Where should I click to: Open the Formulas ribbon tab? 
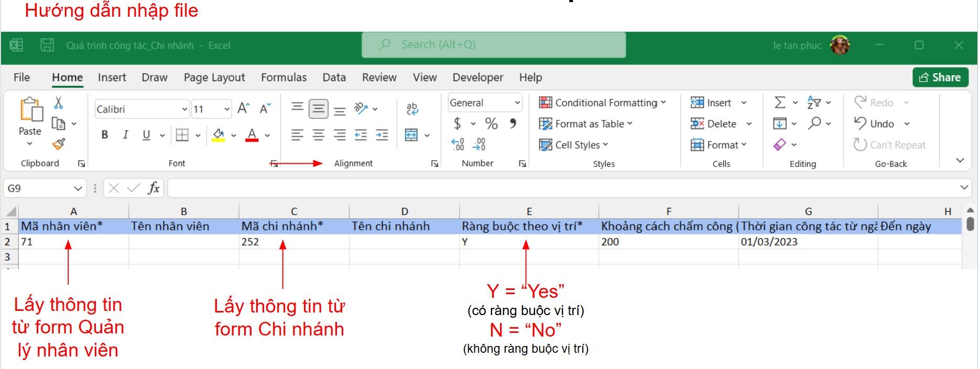coord(284,77)
